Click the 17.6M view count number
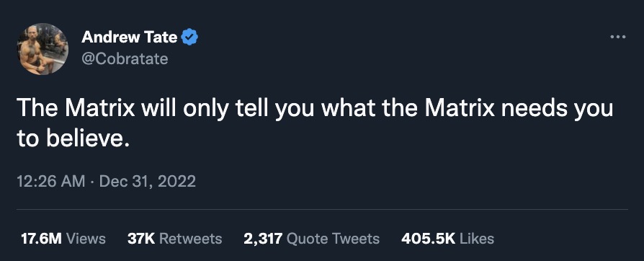The width and height of the screenshot is (644, 261). 41,239
